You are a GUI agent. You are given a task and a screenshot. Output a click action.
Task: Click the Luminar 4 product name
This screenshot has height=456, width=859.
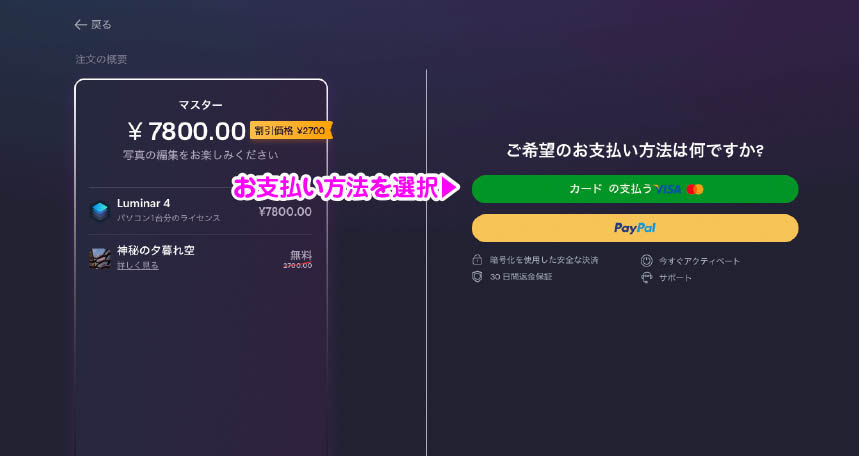(144, 203)
